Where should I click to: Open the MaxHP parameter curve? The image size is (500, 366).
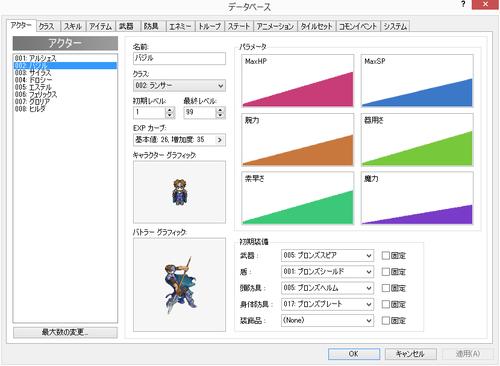[x=297, y=81]
